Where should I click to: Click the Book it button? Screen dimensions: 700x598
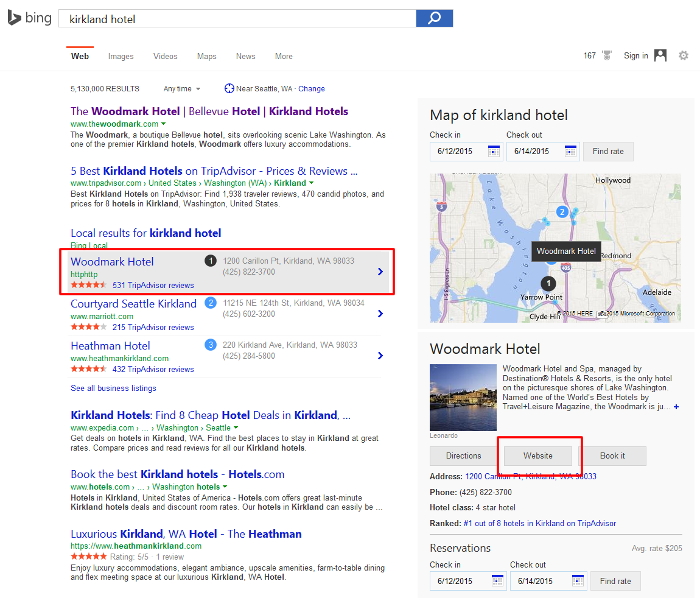pos(612,456)
